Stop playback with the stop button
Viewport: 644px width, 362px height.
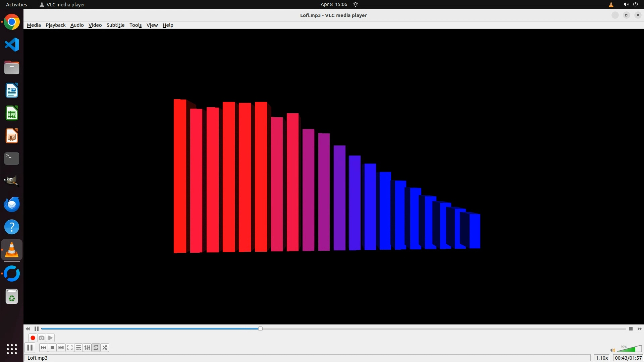[x=52, y=348]
